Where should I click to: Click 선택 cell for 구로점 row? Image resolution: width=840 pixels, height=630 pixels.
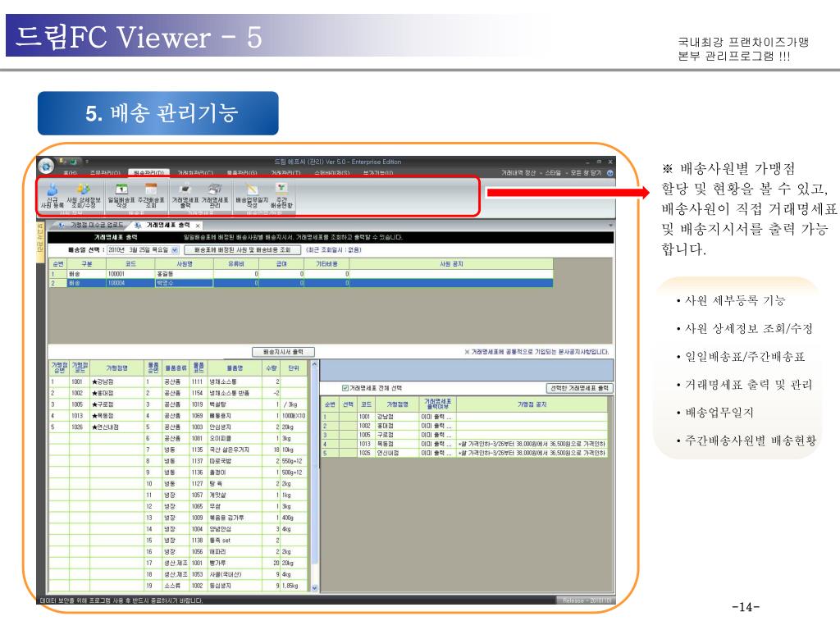[348, 435]
